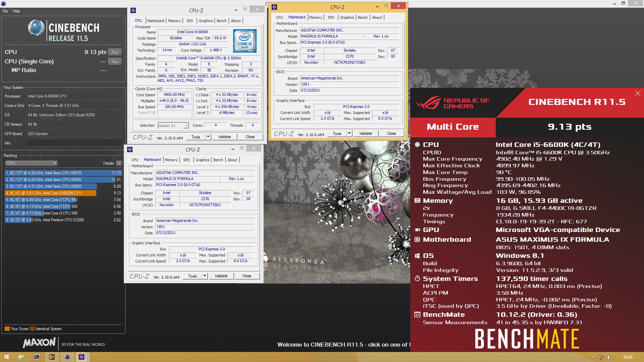Select ranking row 7 Core i3 540
The image size is (644, 362).
coord(63,213)
